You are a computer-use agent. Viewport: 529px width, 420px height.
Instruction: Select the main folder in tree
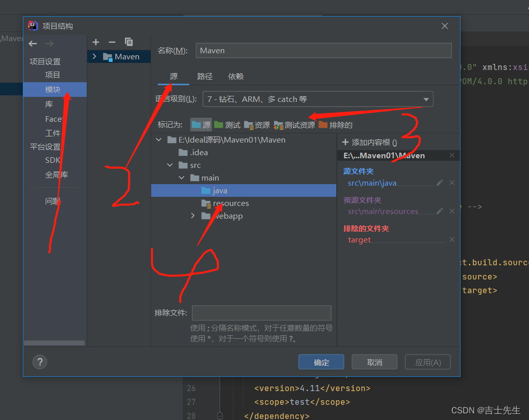point(204,178)
